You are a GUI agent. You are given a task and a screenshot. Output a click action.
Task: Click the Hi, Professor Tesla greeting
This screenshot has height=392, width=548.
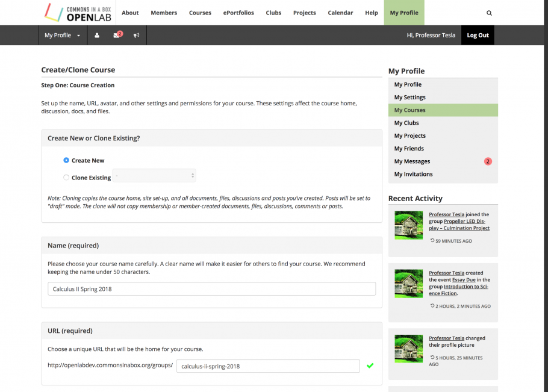tap(431, 36)
